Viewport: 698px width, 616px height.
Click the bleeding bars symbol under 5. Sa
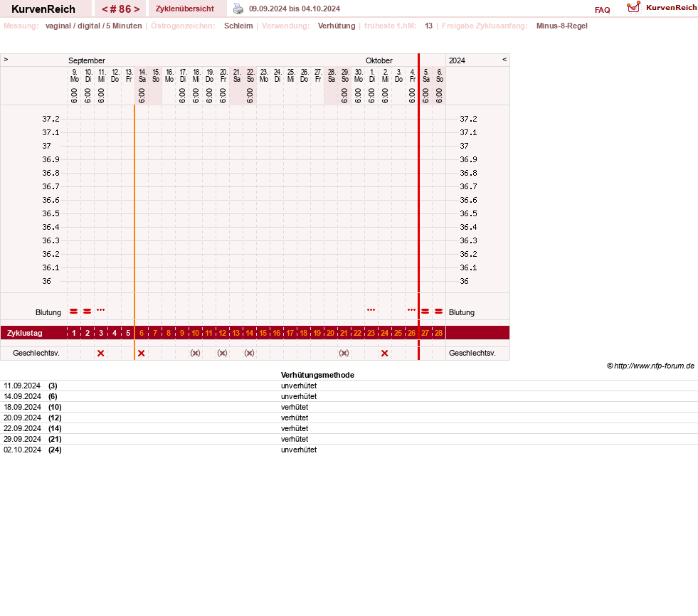(425, 311)
